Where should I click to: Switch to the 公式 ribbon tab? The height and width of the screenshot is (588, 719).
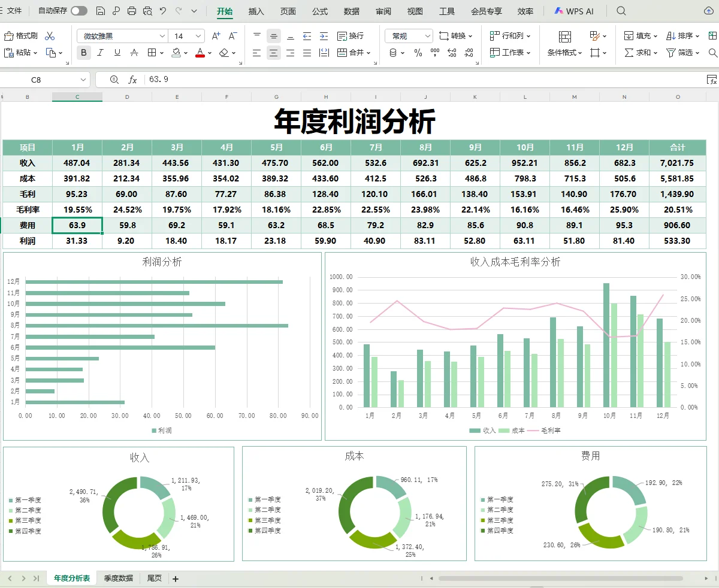click(x=320, y=11)
